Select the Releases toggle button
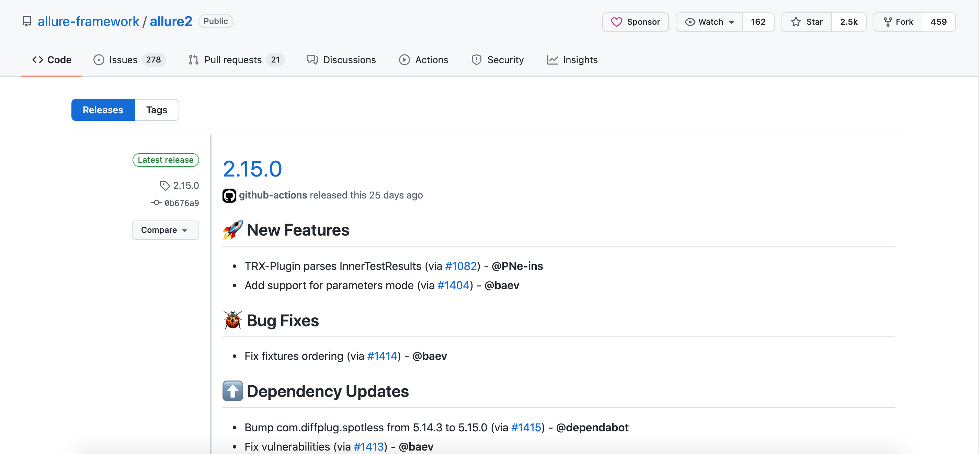Viewport: 980px width, 454px height. 103,110
